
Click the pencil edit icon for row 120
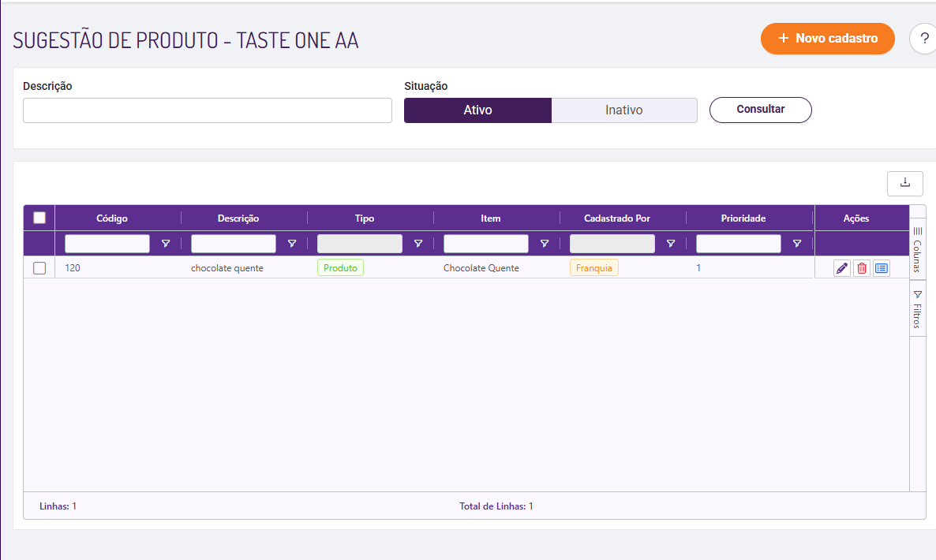tap(842, 268)
